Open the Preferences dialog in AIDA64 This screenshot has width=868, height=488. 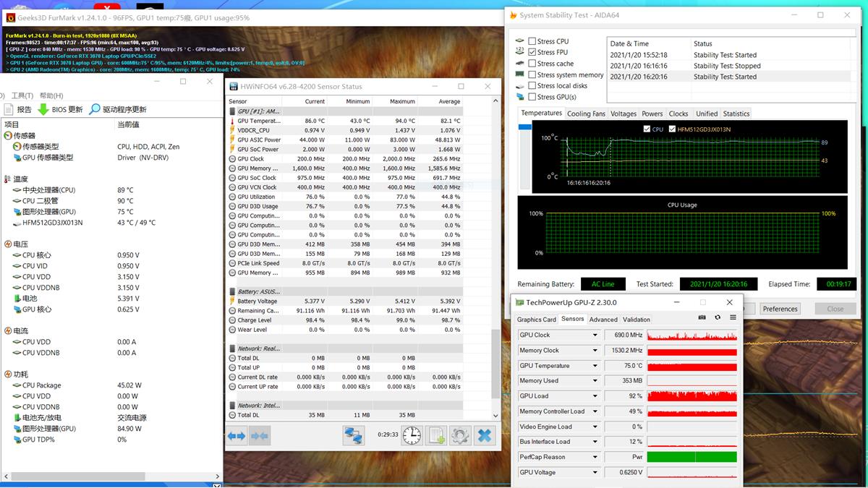(x=780, y=308)
